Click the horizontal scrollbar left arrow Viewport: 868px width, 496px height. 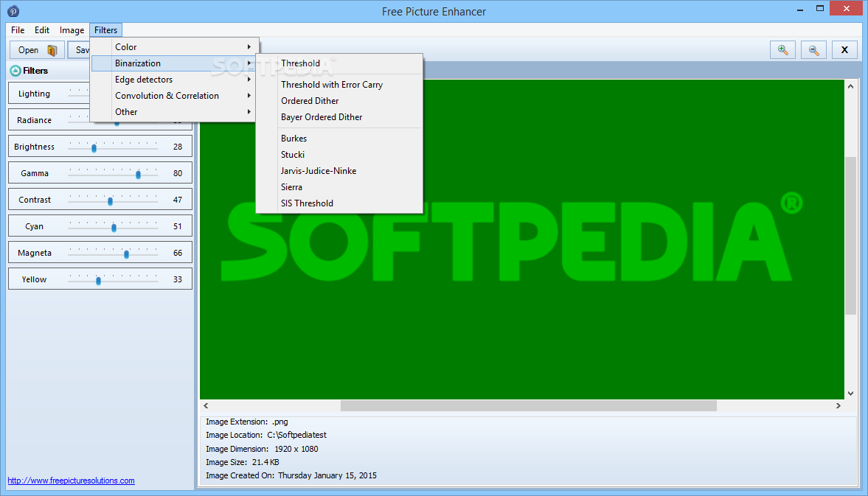206,405
